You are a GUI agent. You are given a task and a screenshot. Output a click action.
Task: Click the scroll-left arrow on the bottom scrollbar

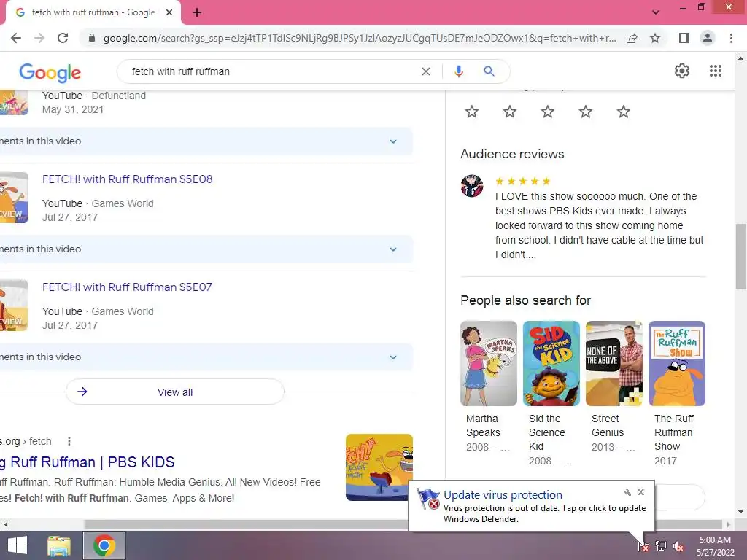click(x=6, y=524)
